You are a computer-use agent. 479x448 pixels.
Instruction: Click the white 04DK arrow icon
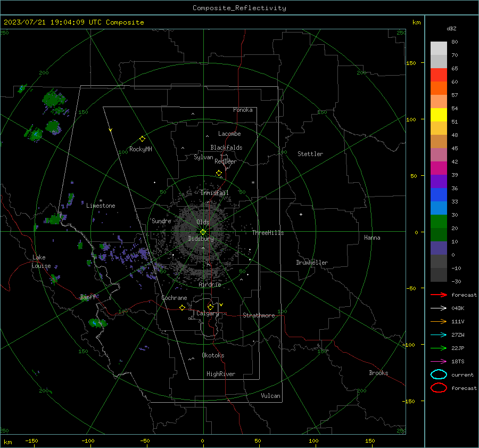tap(439, 308)
